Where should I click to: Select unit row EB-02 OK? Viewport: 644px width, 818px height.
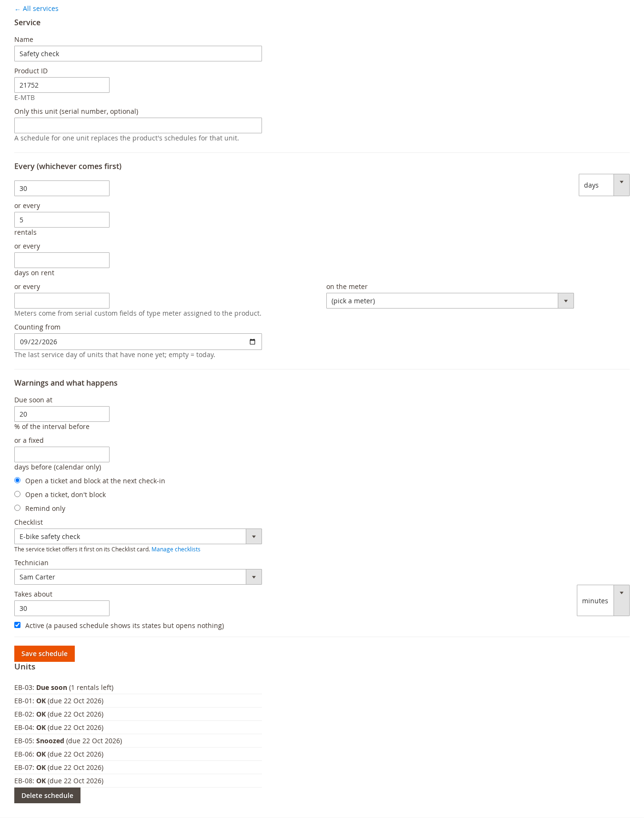coord(138,714)
